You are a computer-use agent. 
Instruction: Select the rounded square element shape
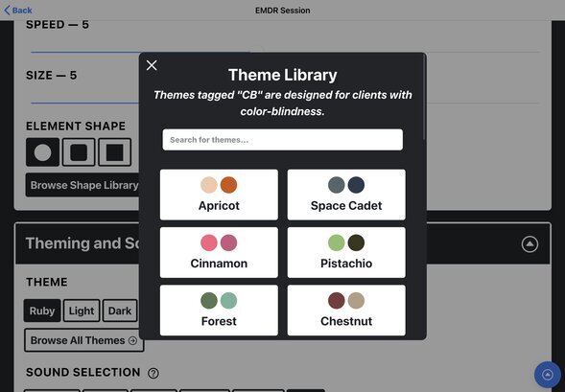click(x=79, y=152)
